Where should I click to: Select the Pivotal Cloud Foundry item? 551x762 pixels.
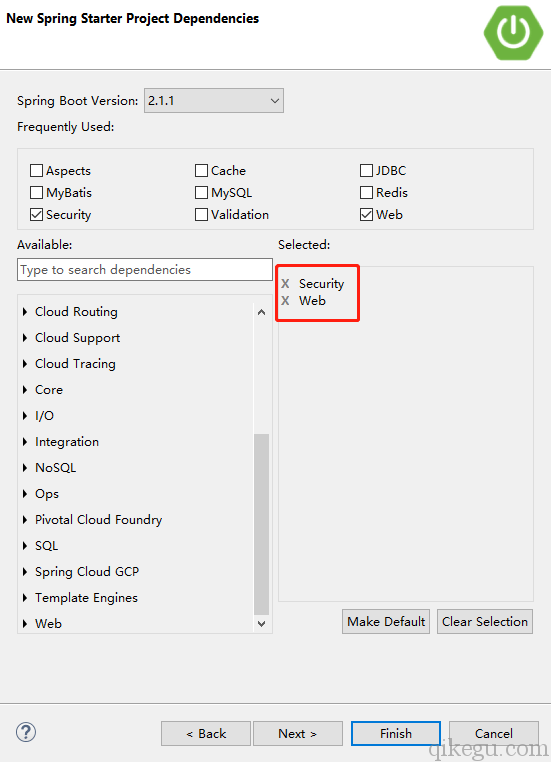pos(98,520)
